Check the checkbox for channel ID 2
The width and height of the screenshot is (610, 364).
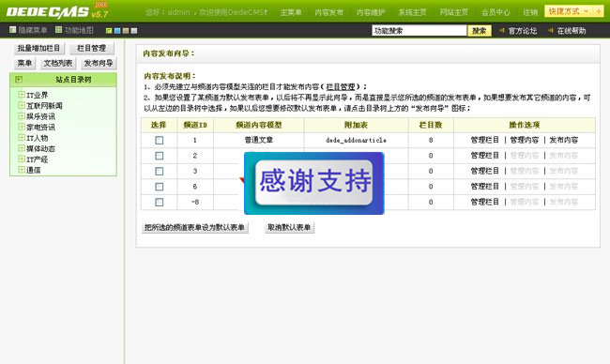[x=160, y=156]
